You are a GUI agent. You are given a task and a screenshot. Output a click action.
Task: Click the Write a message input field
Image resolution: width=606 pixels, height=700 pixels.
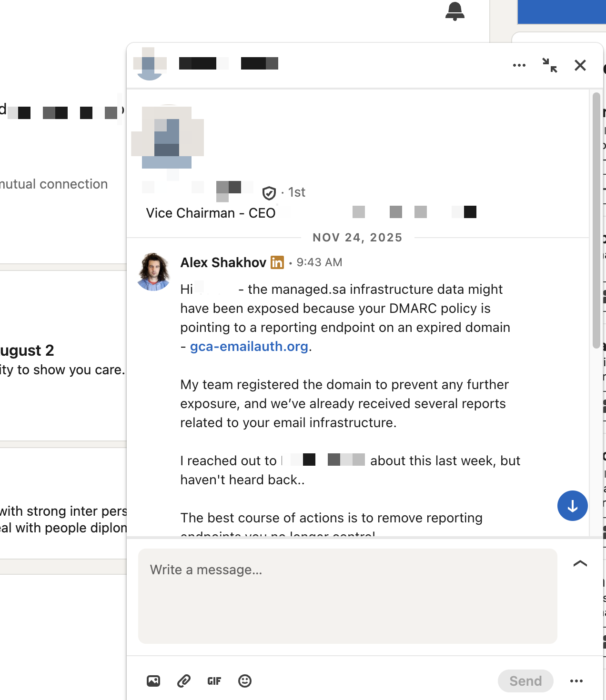347,596
